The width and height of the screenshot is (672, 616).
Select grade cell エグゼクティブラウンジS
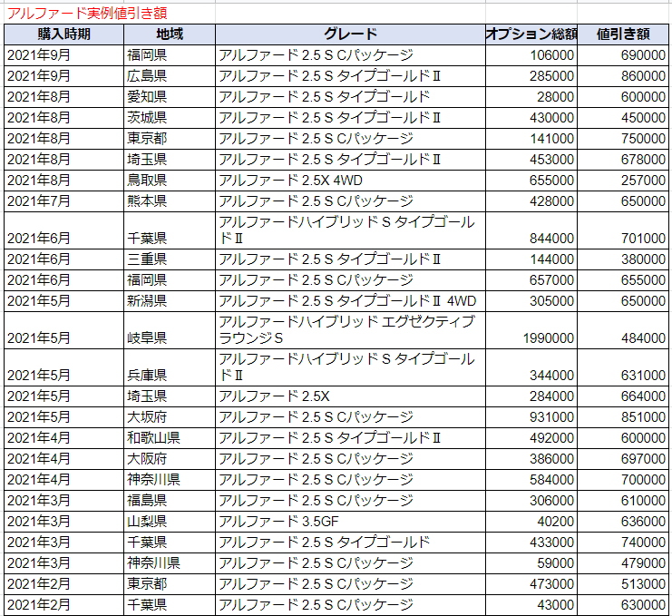coord(350,330)
